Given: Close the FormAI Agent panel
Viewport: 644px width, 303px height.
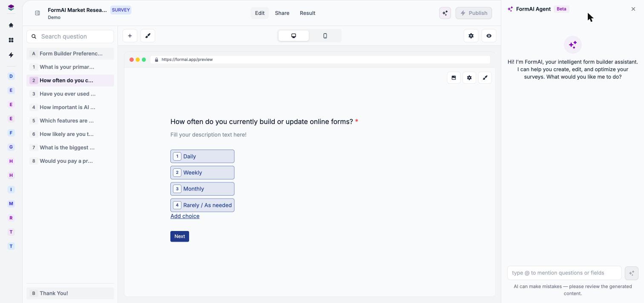Looking at the screenshot, I should coord(633,9).
